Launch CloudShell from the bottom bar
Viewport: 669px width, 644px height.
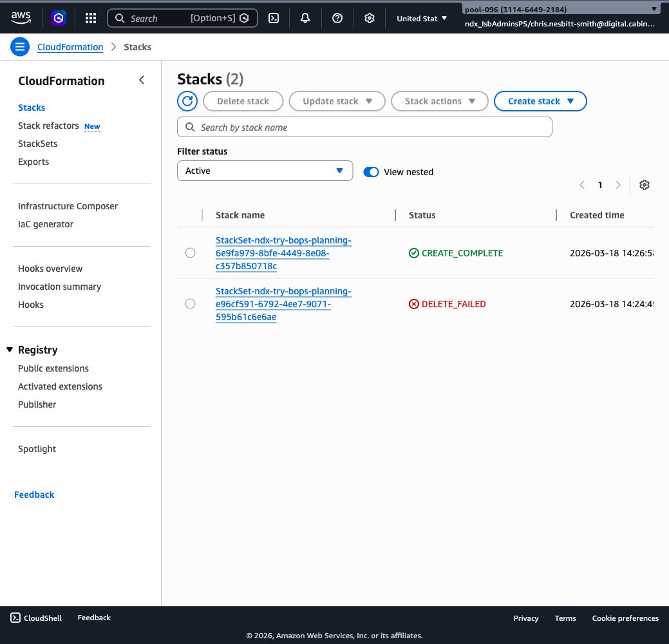[x=35, y=618]
